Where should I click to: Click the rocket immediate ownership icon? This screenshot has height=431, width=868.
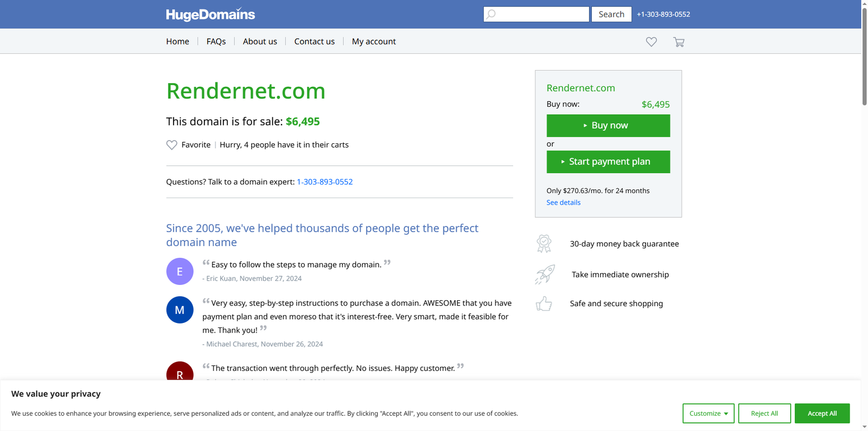click(545, 274)
